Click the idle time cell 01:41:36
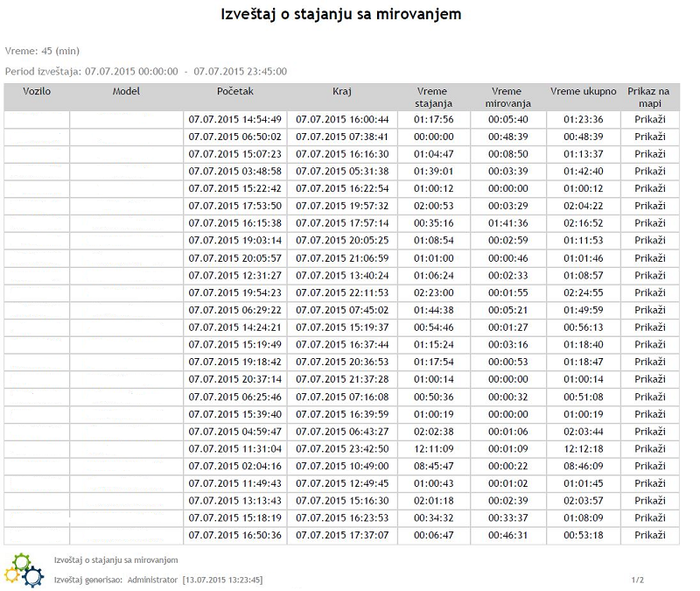Screen dimensions: 700x591 pyautogui.click(x=508, y=223)
